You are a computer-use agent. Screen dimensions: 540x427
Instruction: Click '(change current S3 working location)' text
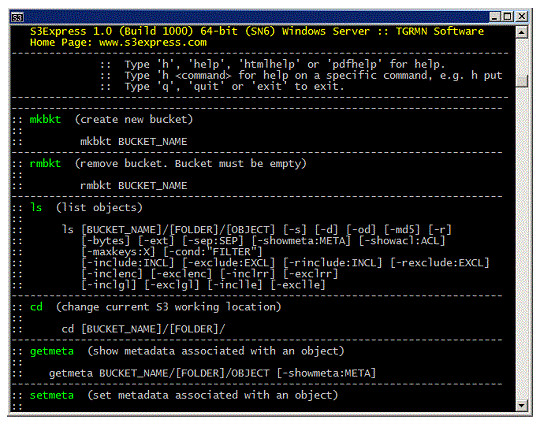click(x=168, y=307)
